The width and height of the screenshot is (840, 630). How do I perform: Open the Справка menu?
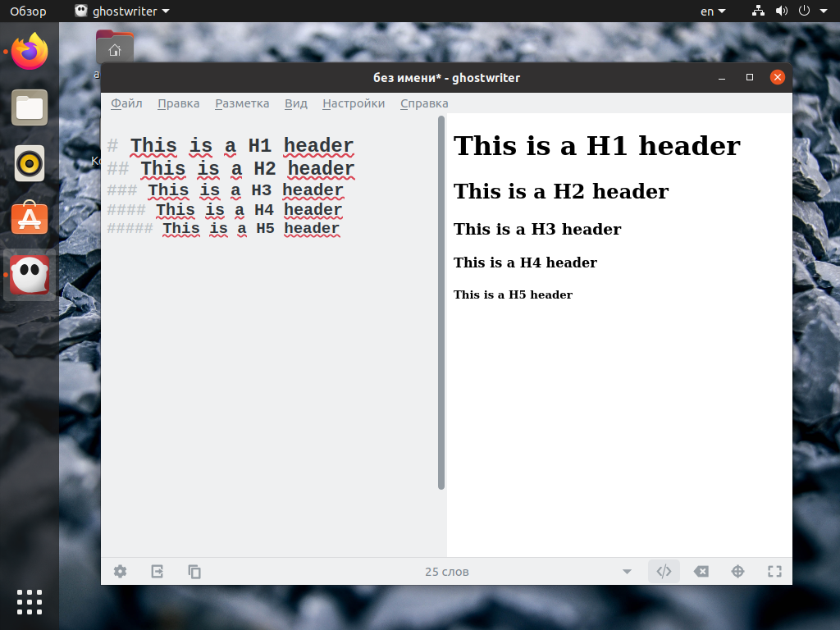click(424, 103)
